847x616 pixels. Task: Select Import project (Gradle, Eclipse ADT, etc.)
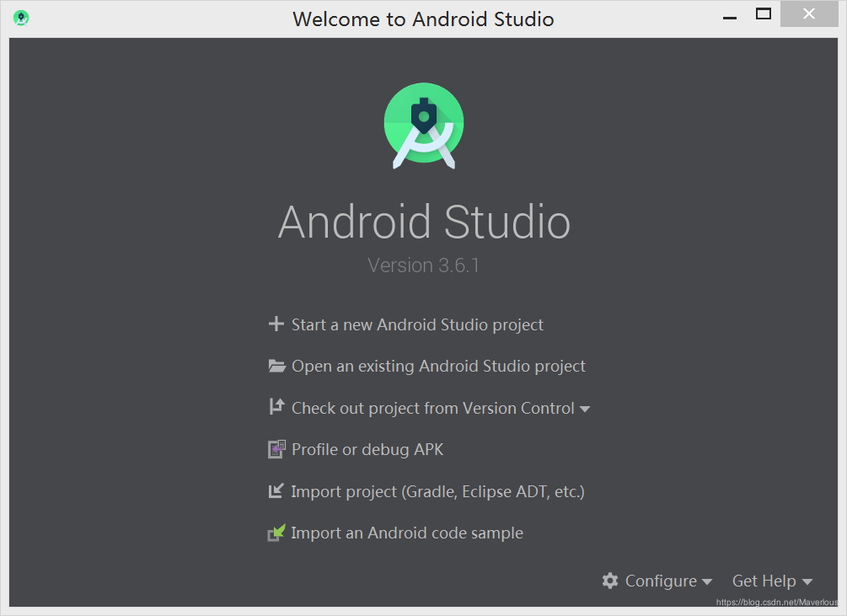click(437, 492)
